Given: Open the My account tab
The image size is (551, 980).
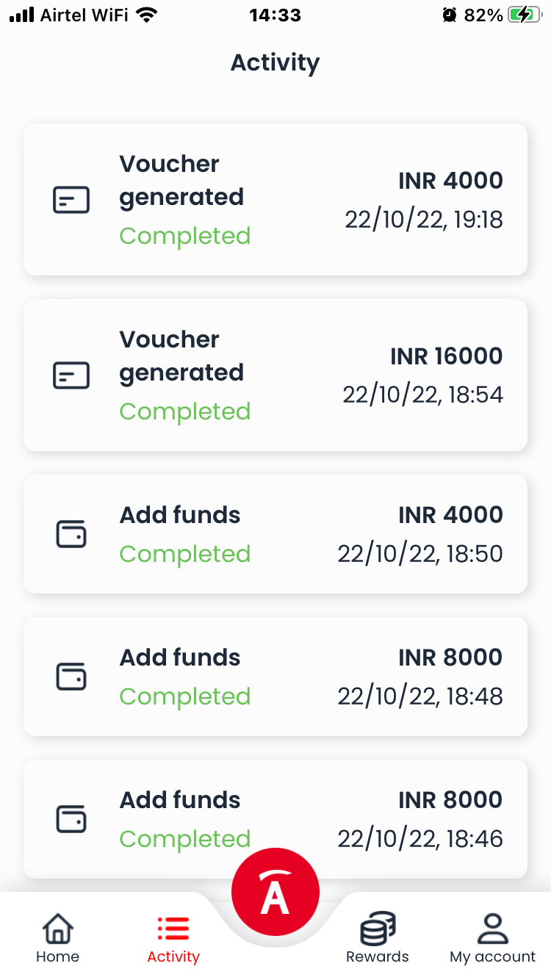Looking at the screenshot, I should click(493, 938).
